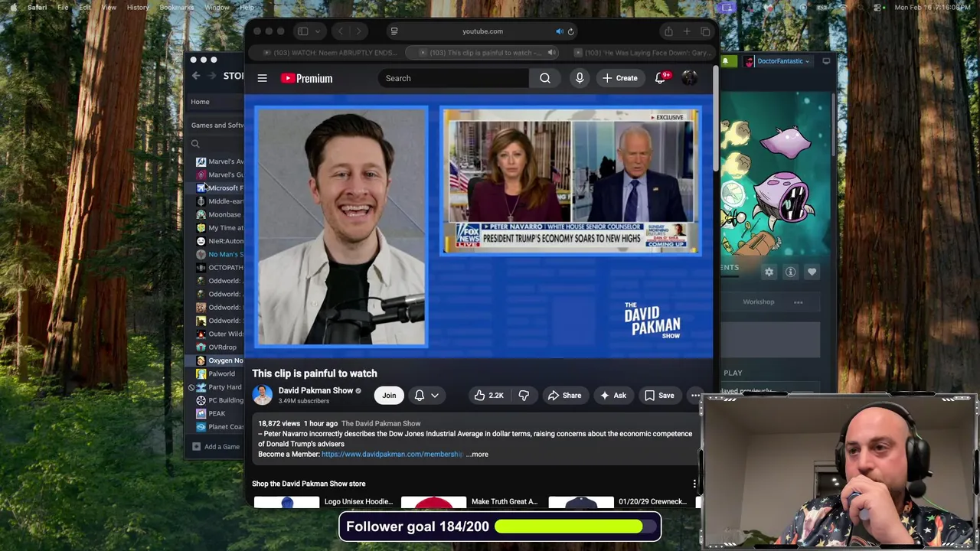Open Steam green notifications bell
Viewport: 980px width, 551px height.
(725, 61)
